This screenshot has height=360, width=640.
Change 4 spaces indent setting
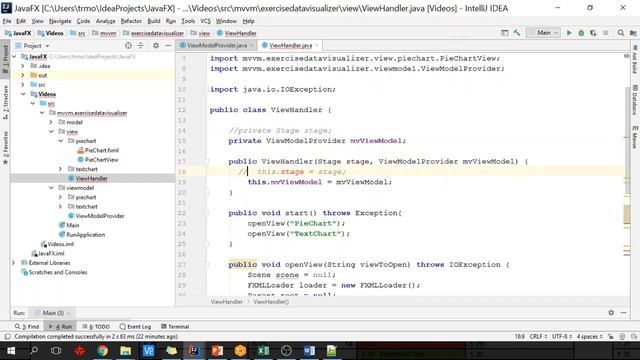pos(589,337)
